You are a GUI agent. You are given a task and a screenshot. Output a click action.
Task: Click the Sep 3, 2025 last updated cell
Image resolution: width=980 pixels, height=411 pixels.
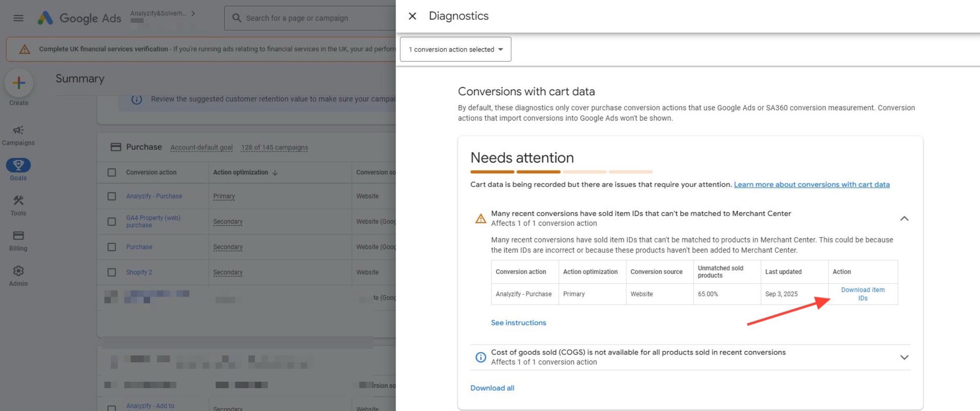(x=794, y=294)
